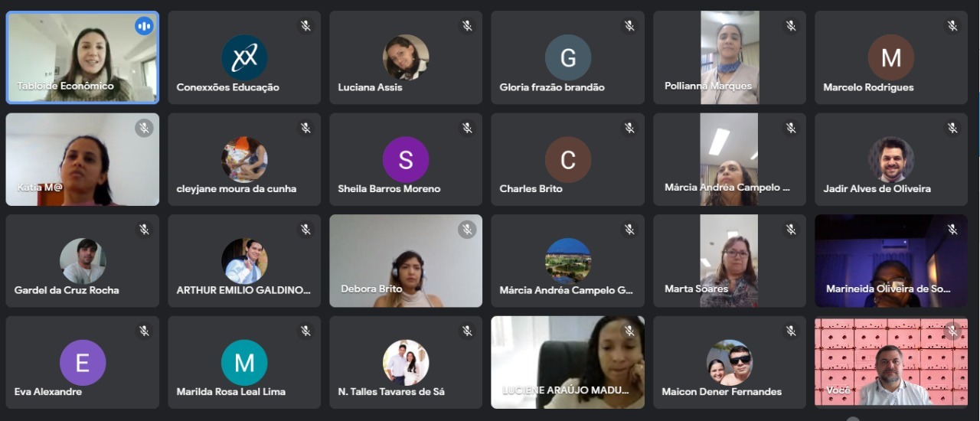The height and width of the screenshot is (421, 980).
Task: Click the speaking indicator on Tabloide Econômico tile
Action: (x=144, y=26)
